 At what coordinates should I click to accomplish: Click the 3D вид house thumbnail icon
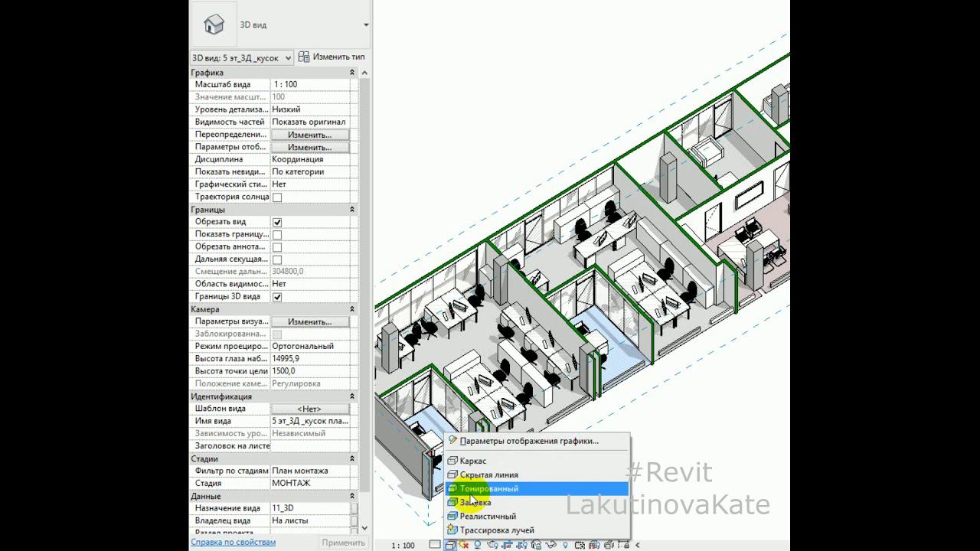[214, 24]
